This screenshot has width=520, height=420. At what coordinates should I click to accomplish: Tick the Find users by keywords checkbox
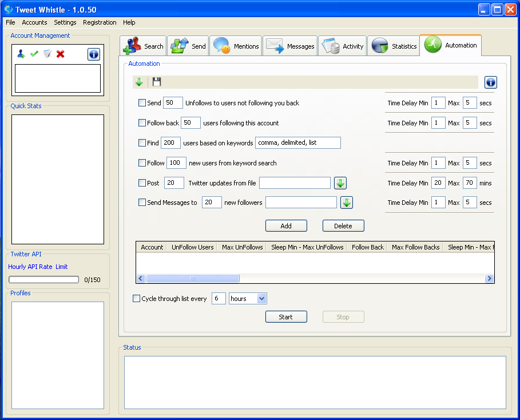pyautogui.click(x=142, y=142)
